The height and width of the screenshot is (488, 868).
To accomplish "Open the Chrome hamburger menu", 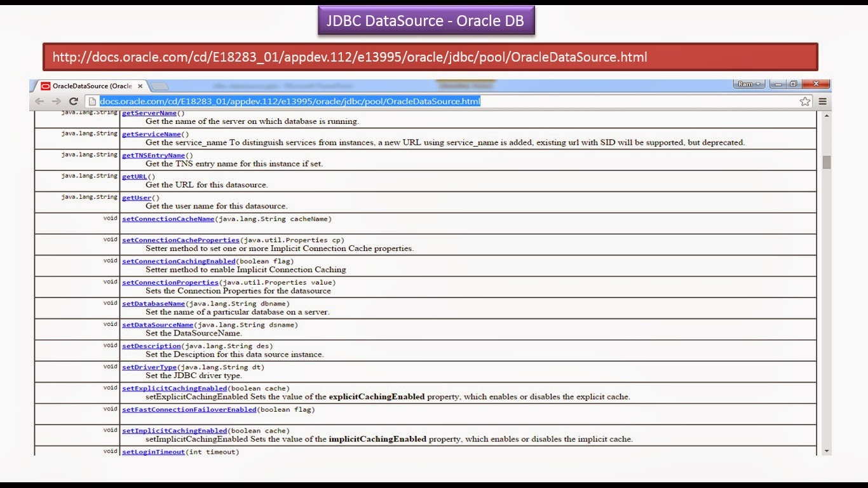I will pos(822,101).
